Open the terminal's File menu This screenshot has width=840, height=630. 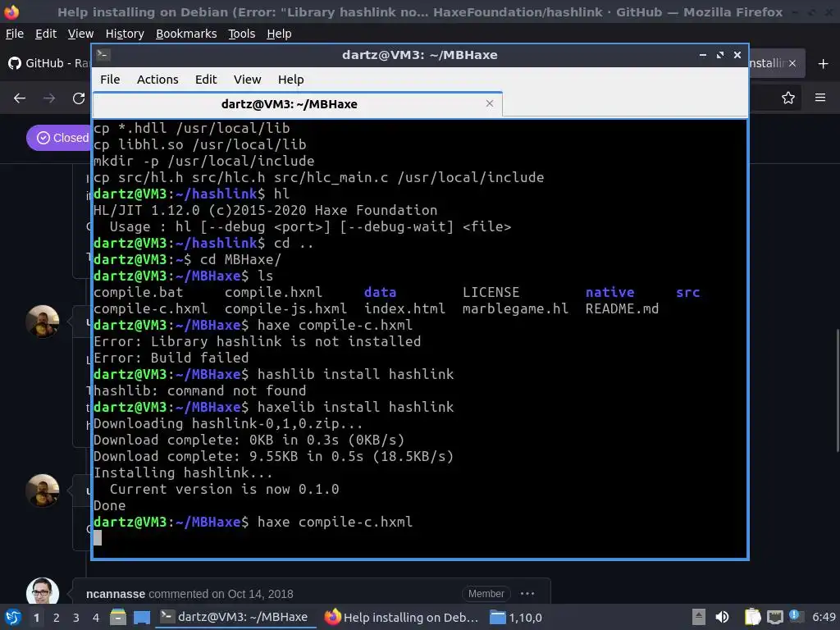[x=110, y=80]
